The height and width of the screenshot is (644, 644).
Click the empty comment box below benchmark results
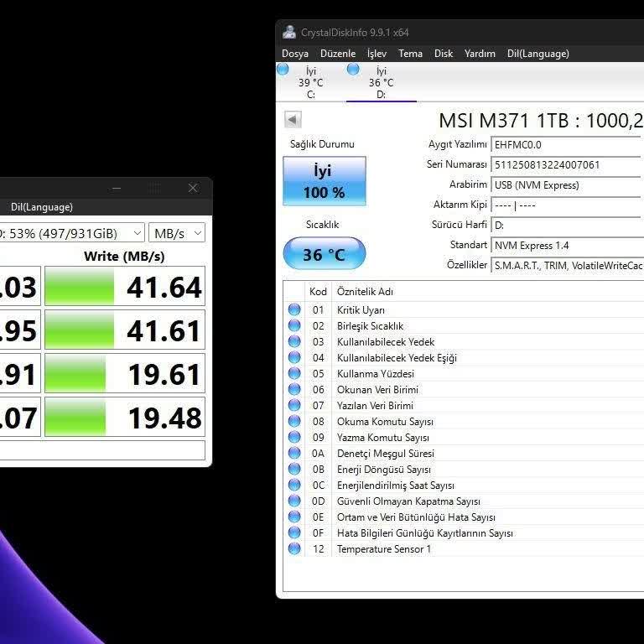pos(102,450)
